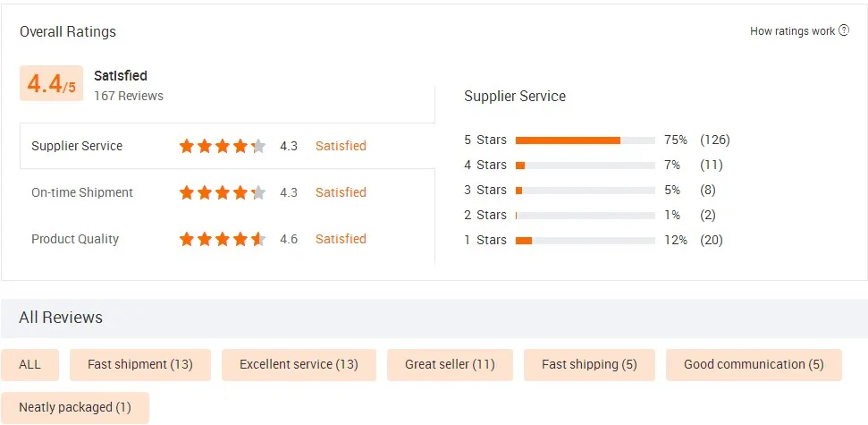Click the 5 Stars rating bar
Image resolution: width=868 pixels, height=425 pixels.
(x=585, y=140)
